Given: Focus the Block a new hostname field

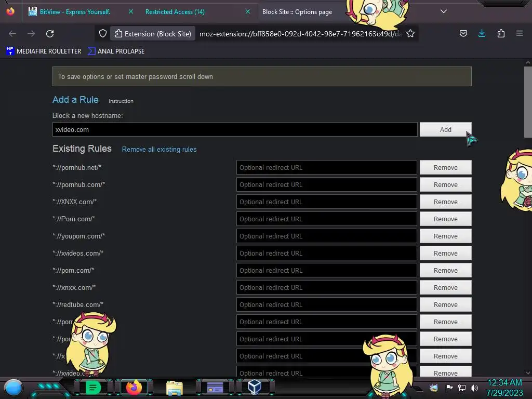Looking at the screenshot, I should (x=235, y=129).
